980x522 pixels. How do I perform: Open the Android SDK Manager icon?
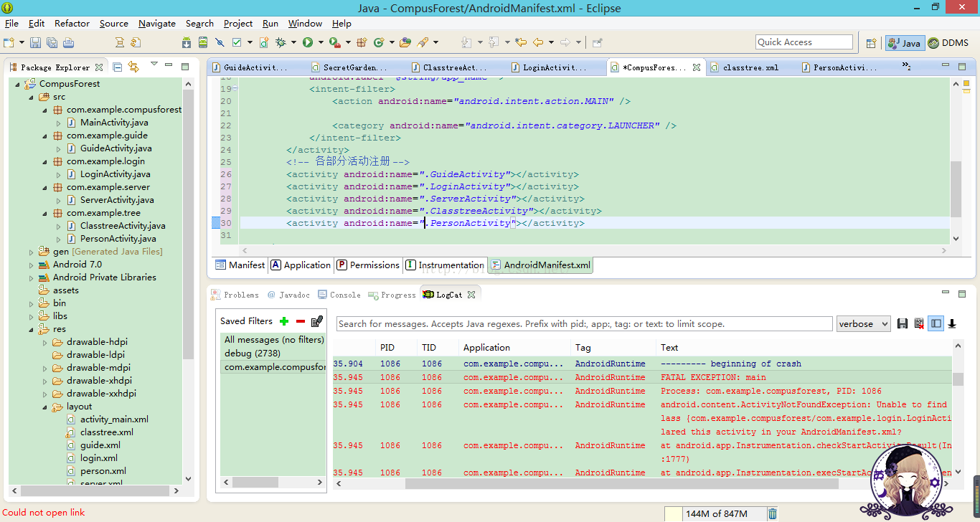click(187, 43)
